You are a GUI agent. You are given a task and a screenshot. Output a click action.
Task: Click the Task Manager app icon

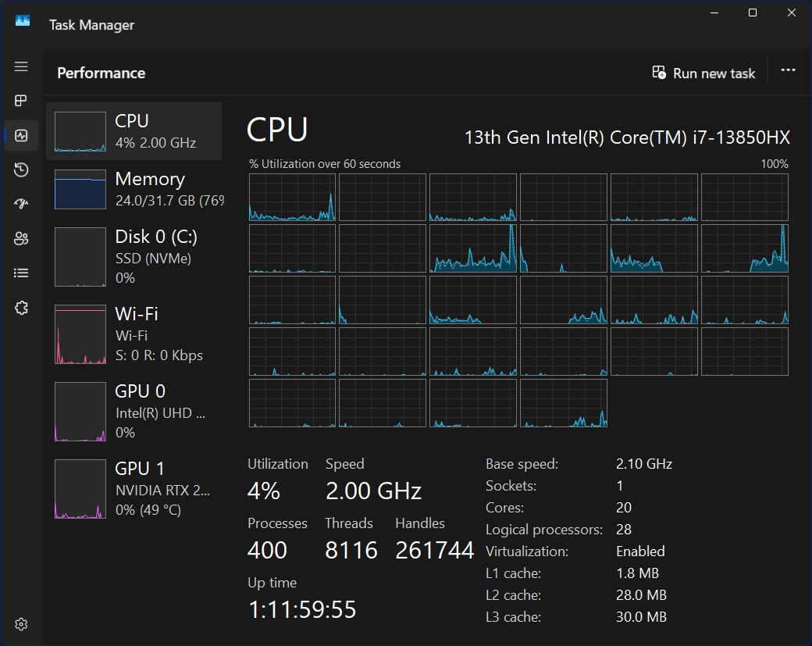23,21
